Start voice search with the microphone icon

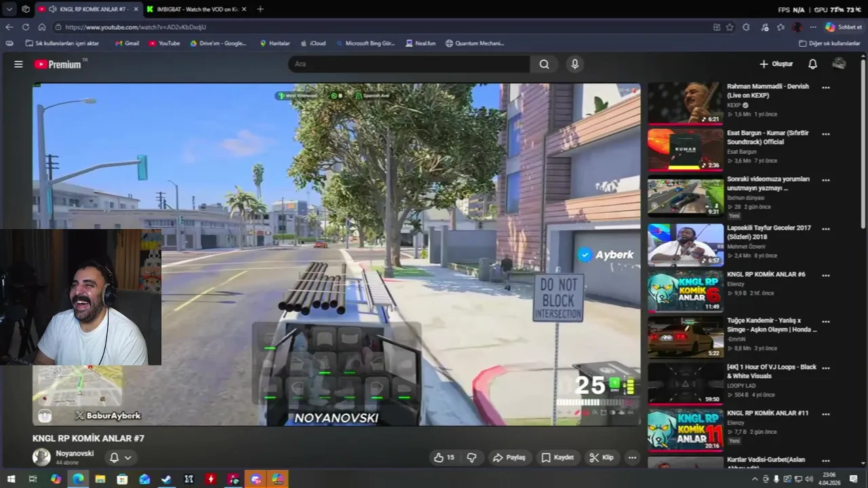575,64
